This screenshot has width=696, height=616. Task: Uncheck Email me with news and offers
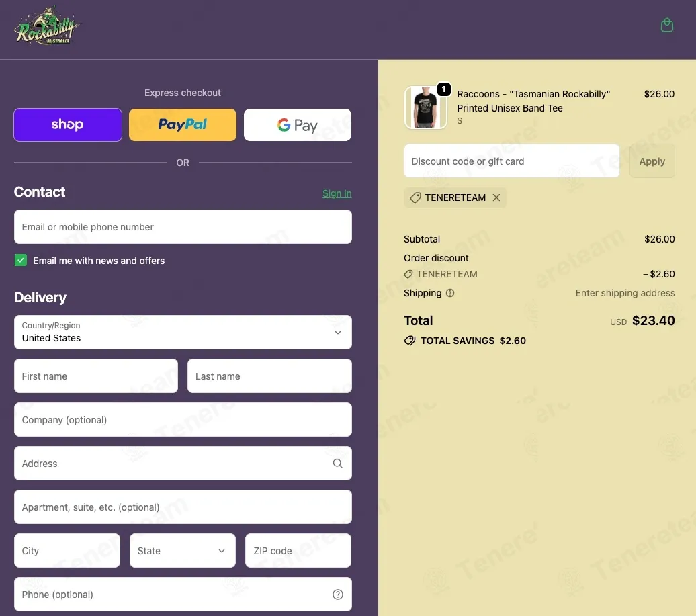click(20, 260)
